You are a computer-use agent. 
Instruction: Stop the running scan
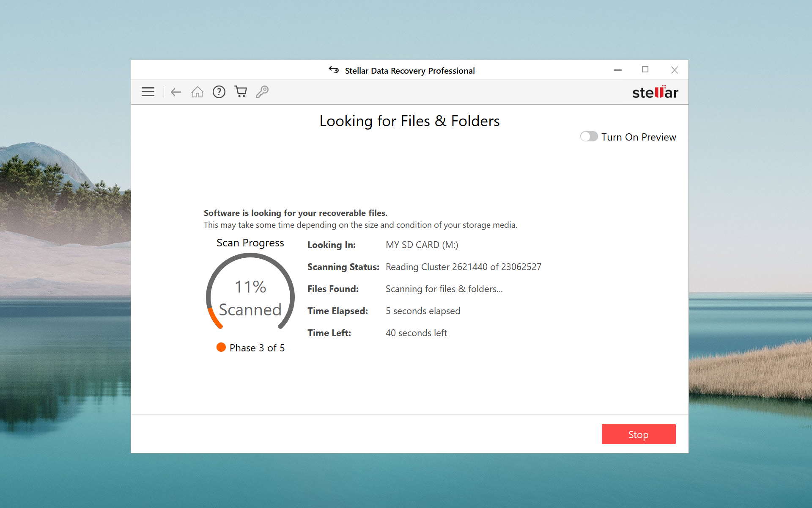click(639, 434)
